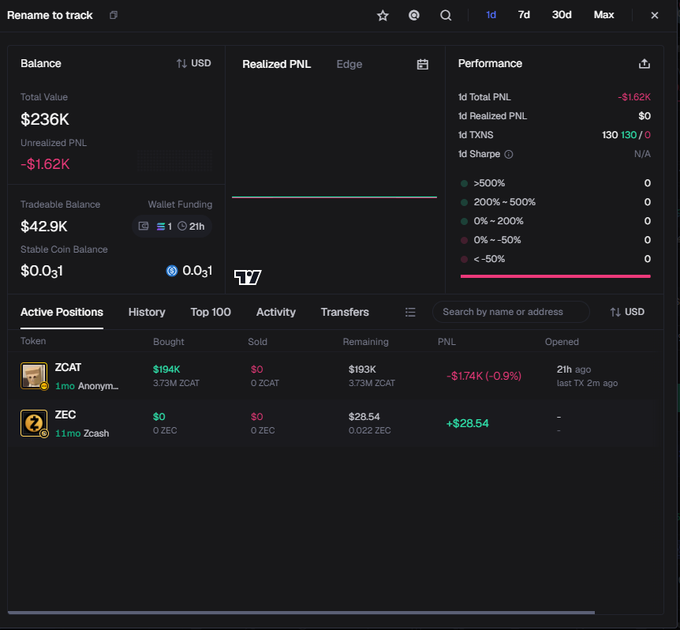Sort by Token column header
The image size is (680, 630).
(x=33, y=341)
